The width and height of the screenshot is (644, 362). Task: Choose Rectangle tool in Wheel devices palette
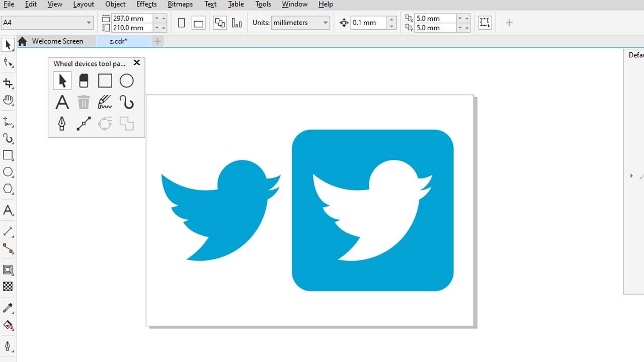[105, 80]
